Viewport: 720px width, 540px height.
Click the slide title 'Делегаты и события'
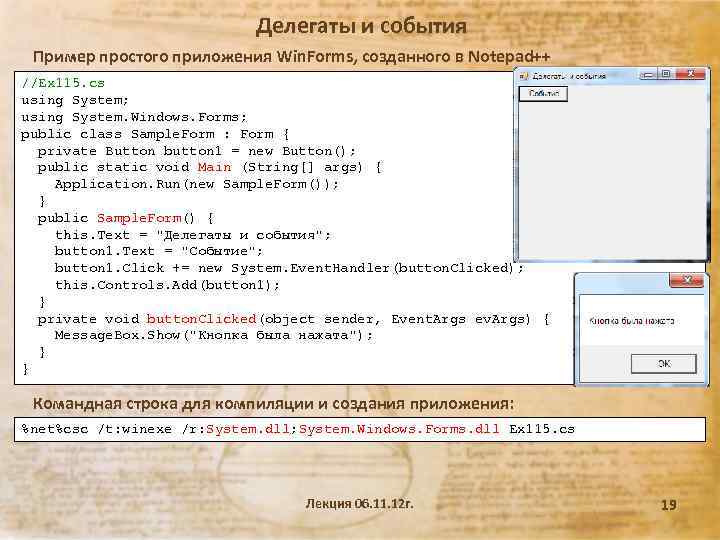coord(361,26)
